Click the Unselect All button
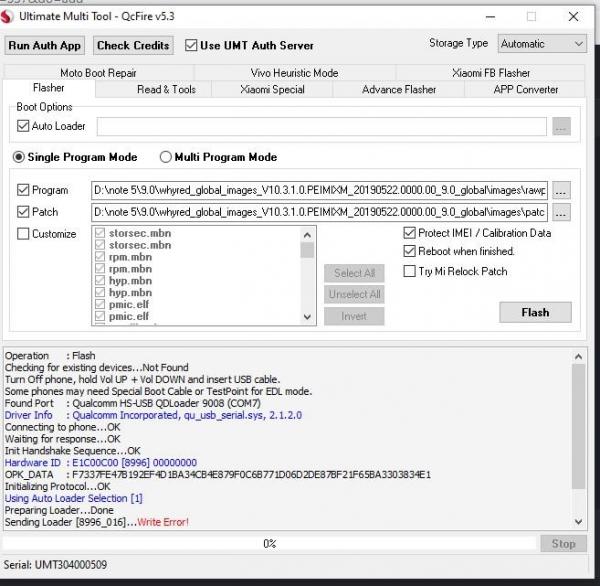Screen dimensions: 600x586 354,294
